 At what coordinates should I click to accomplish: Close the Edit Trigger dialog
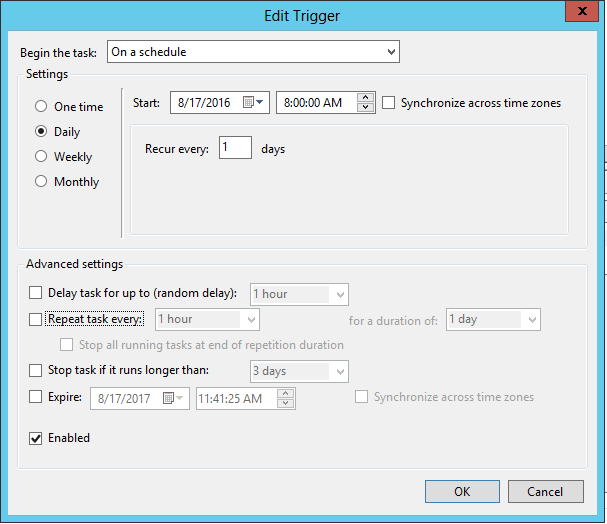582,11
